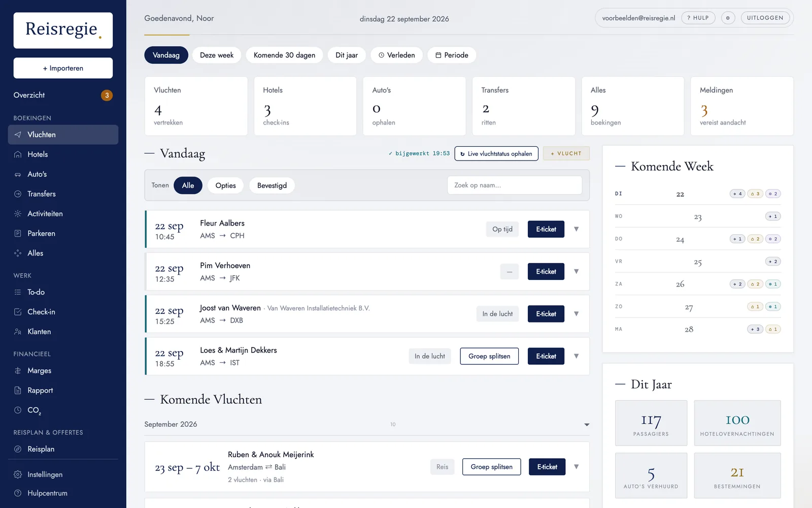Filter flights by Bevestigd
The image size is (812, 508).
pos(272,185)
